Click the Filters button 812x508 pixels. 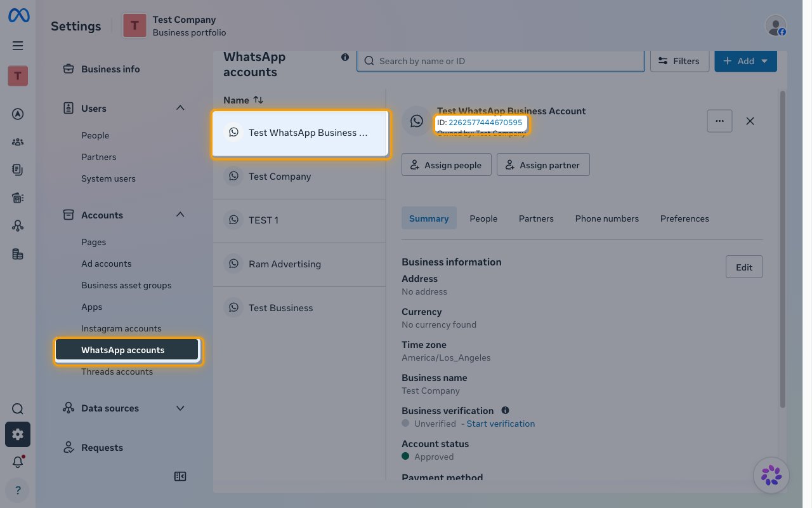pos(679,61)
